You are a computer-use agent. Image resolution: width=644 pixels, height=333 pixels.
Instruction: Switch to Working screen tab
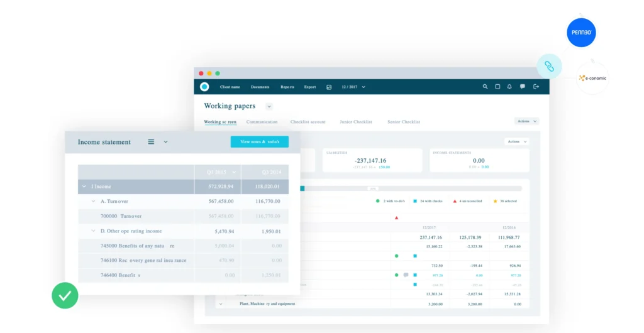220,122
